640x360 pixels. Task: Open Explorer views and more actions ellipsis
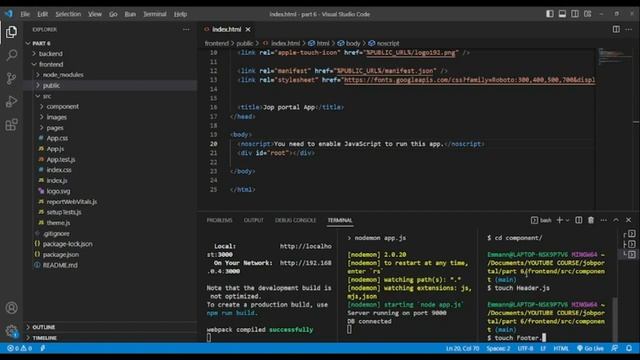pyautogui.click(x=186, y=29)
